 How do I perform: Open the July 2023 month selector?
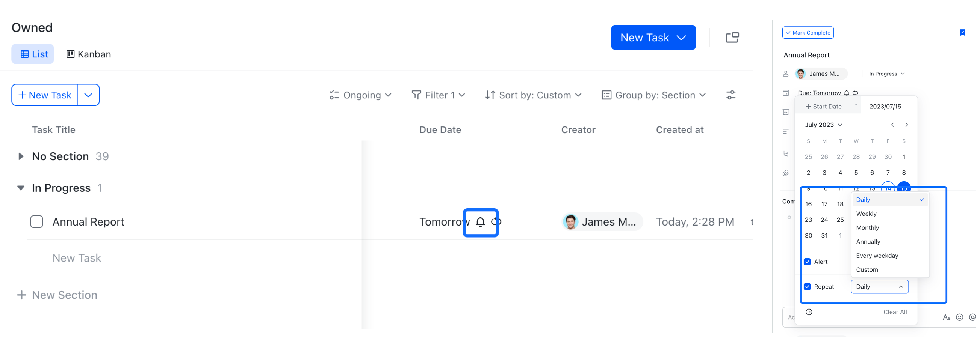point(824,125)
